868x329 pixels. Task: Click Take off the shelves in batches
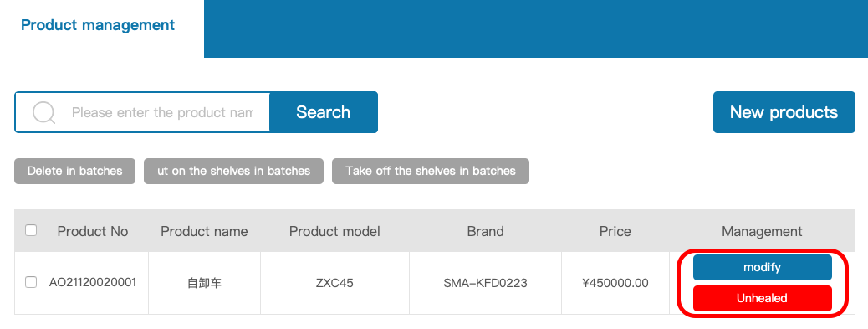point(431,171)
